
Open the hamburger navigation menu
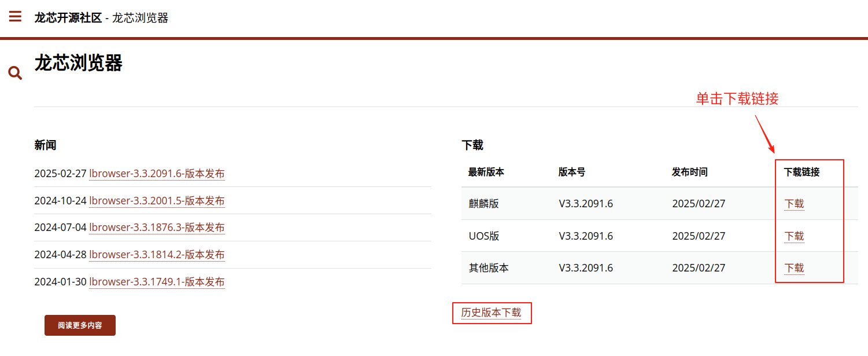(x=16, y=16)
